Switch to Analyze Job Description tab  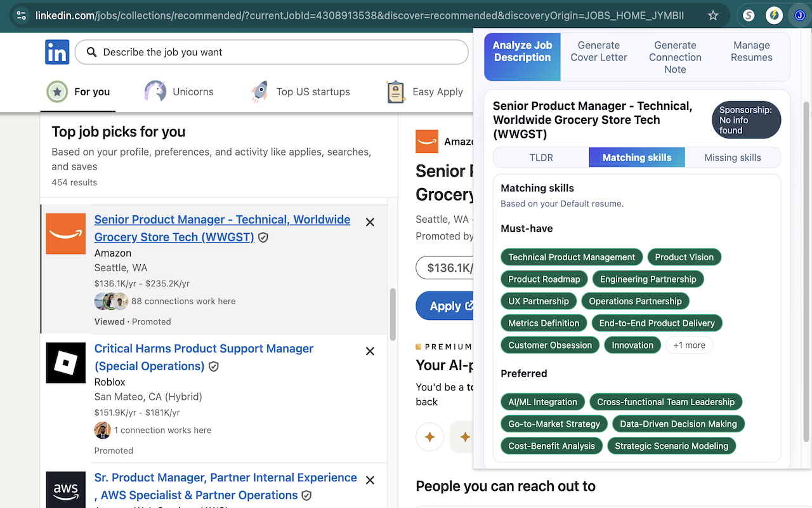pyautogui.click(x=523, y=57)
